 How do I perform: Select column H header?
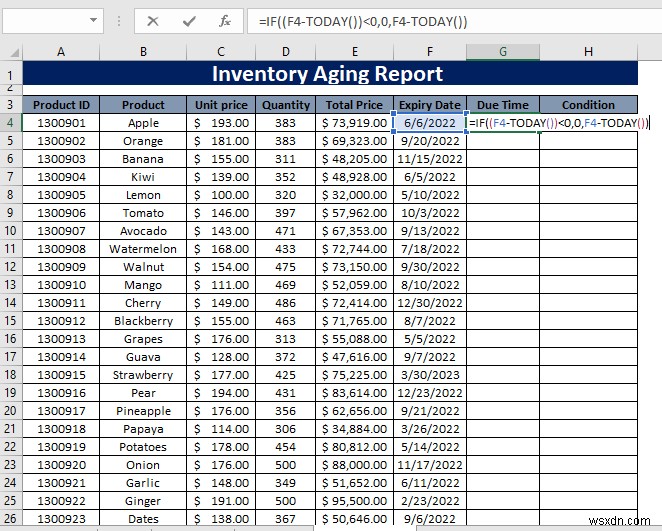[x=589, y=52]
